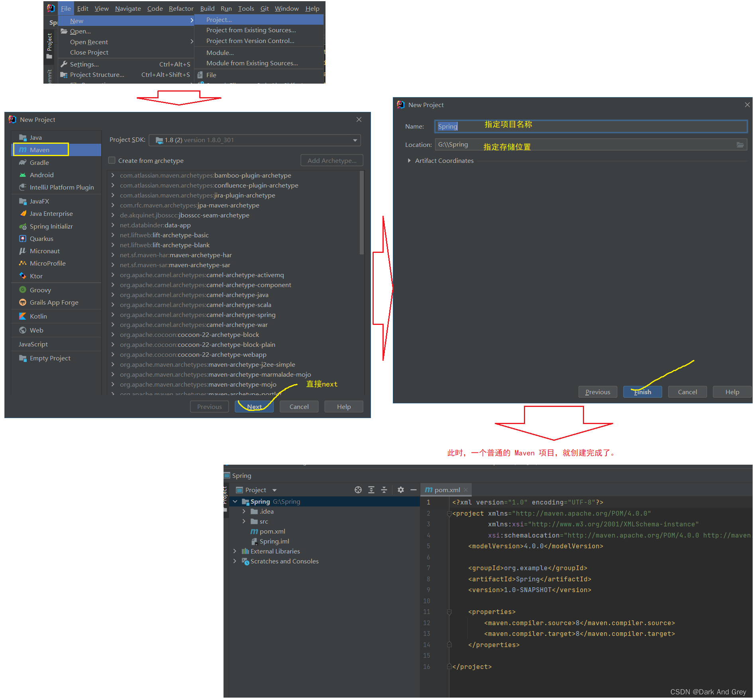This screenshot has width=753, height=700.
Task: Click the browse folder icon in Location field
Action: (x=740, y=145)
